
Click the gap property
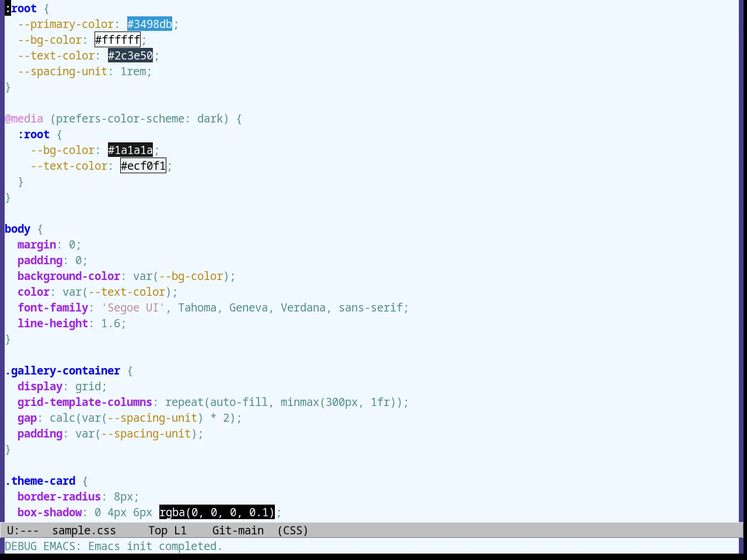click(x=27, y=418)
